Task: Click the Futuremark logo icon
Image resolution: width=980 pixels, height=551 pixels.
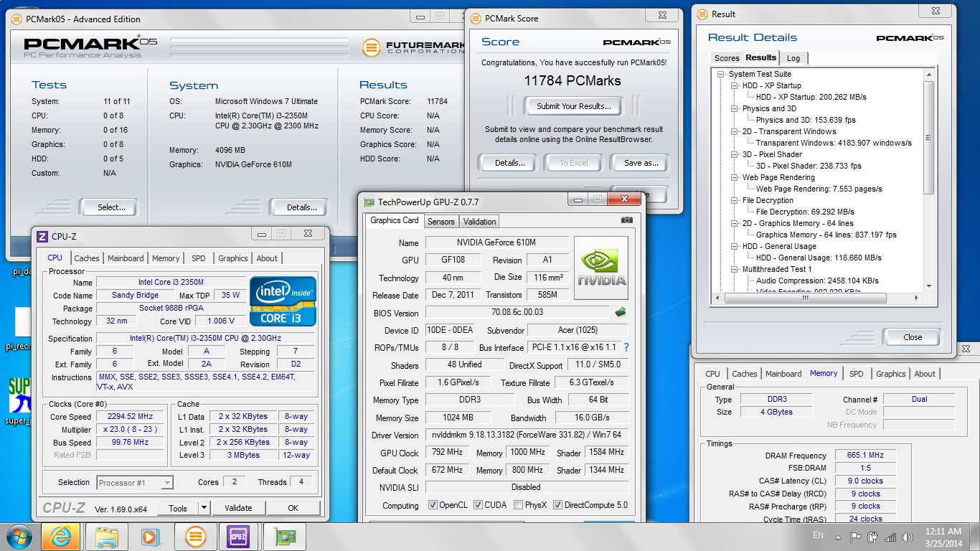Action: click(370, 47)
